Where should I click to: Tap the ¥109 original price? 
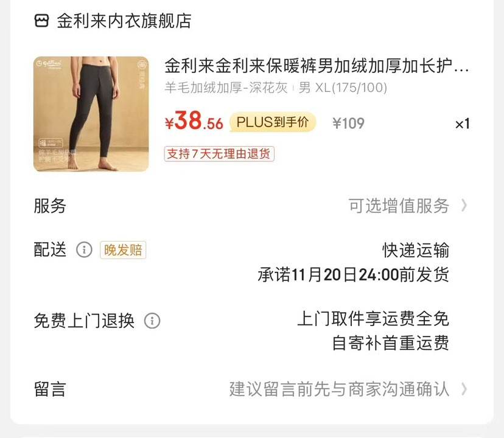348,123
